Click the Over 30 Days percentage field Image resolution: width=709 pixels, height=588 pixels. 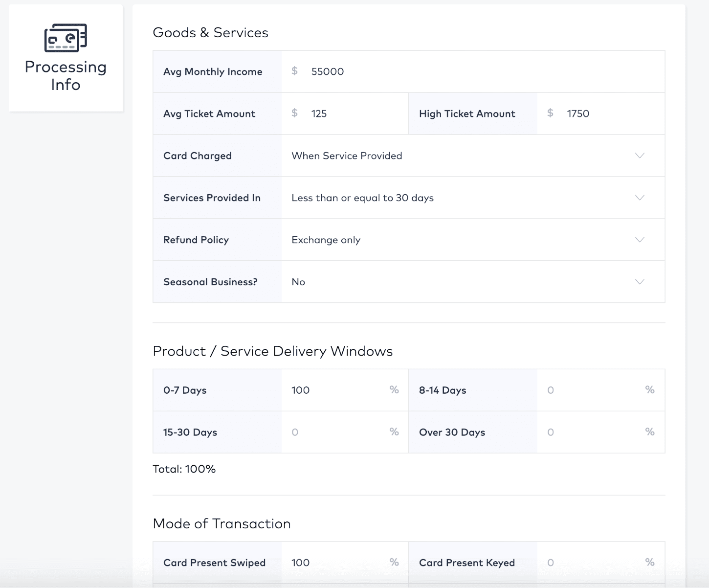coord(592,432)
